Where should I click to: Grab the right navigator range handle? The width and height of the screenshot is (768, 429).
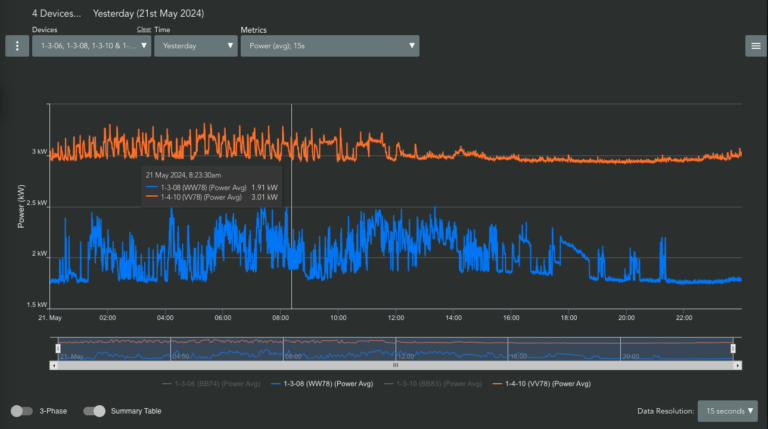[x=733, y=348]
